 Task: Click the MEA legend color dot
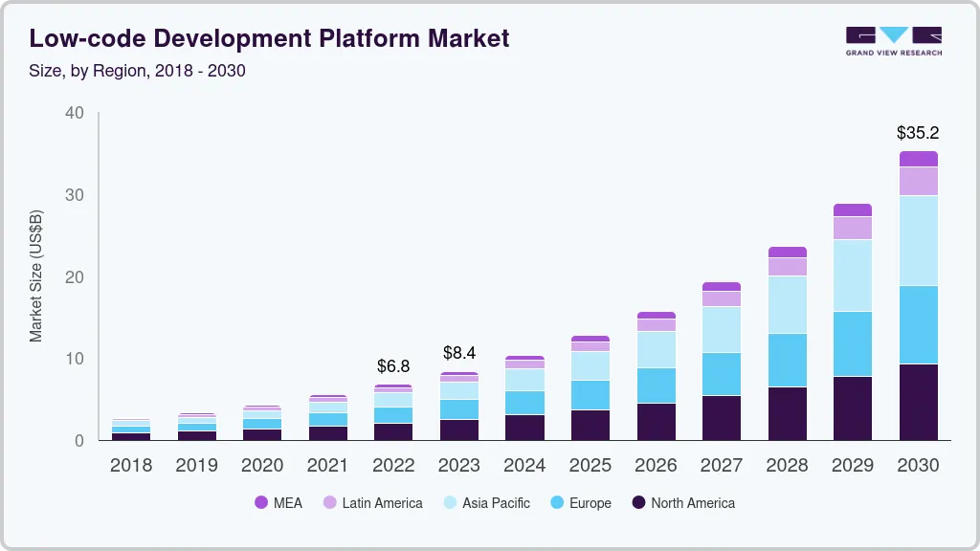coord(261,503)
